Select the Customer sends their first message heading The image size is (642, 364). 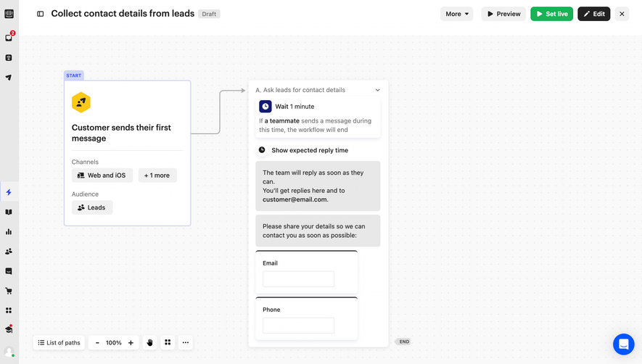coord(121,133)
